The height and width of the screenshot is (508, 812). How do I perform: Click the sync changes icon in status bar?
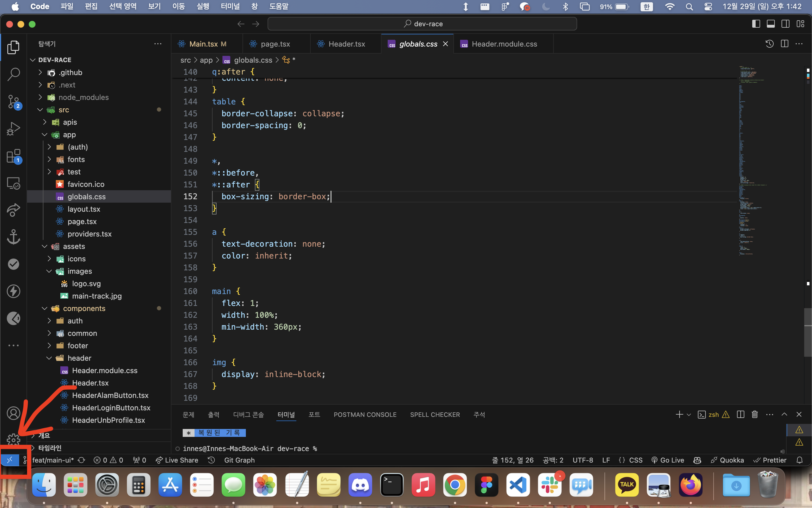81,460
